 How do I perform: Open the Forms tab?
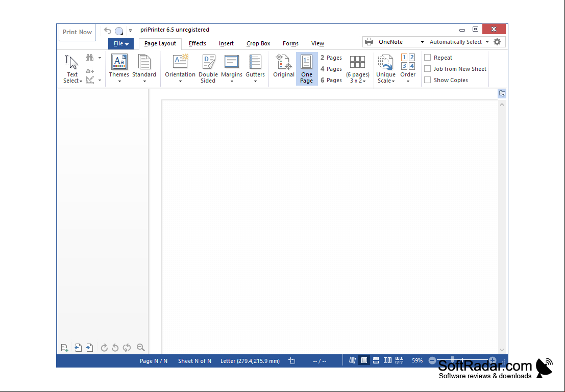coord(290,43)
